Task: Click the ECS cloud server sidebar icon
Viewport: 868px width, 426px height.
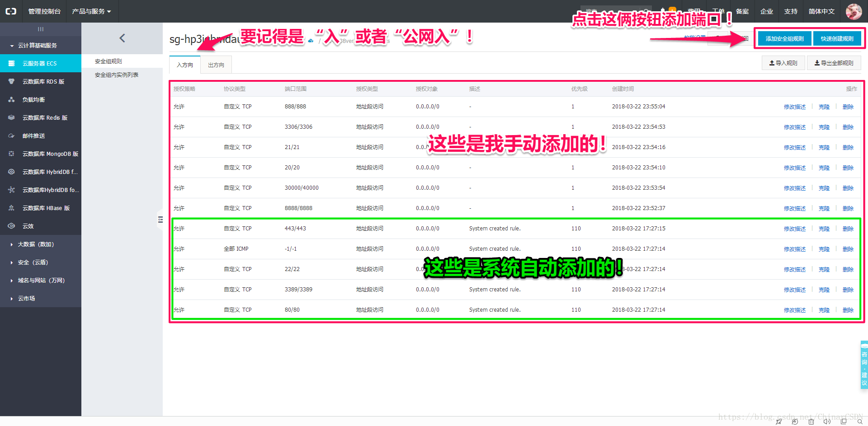Action: [x=11, y=64]
